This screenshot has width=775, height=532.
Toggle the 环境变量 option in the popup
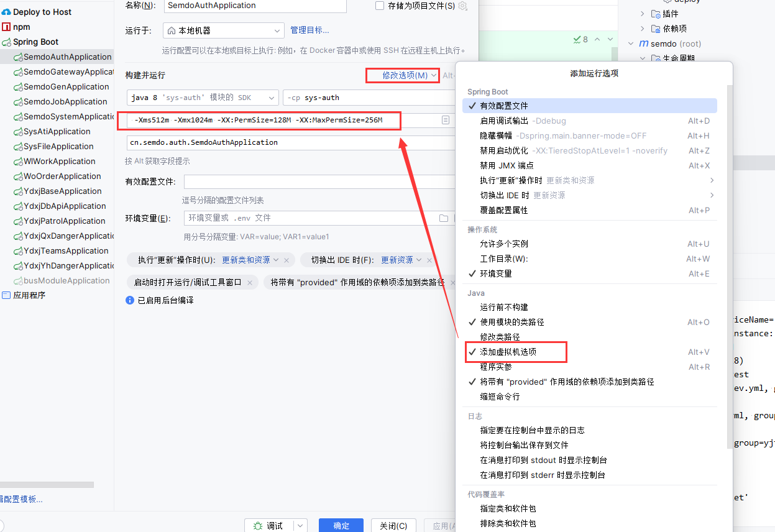pyautogui.click(x=495, y=273)
